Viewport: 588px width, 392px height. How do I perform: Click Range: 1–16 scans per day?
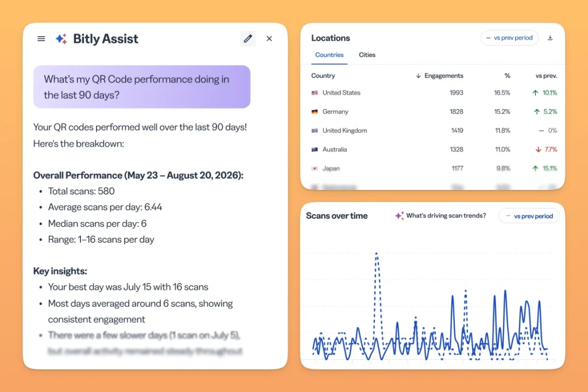tap(101, 240)
